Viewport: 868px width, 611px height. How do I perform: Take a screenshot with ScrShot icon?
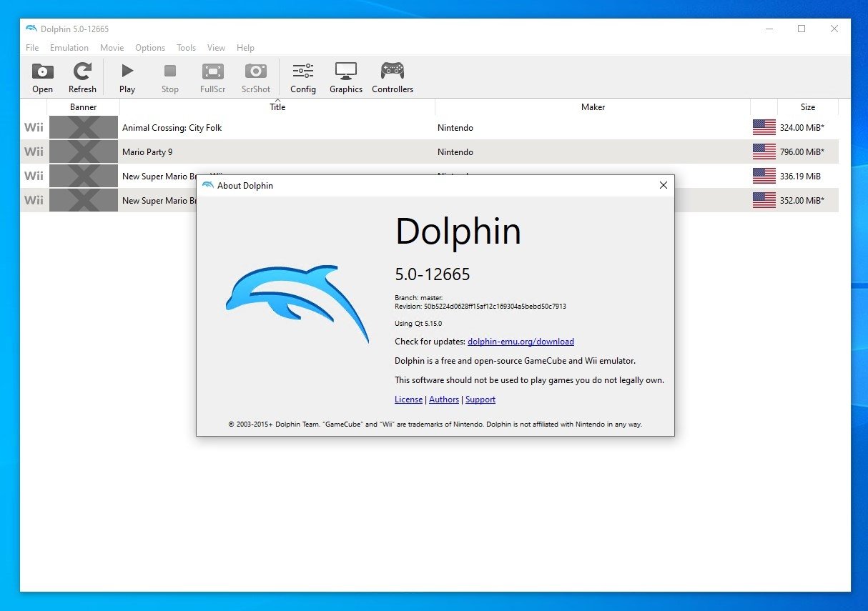256,71
